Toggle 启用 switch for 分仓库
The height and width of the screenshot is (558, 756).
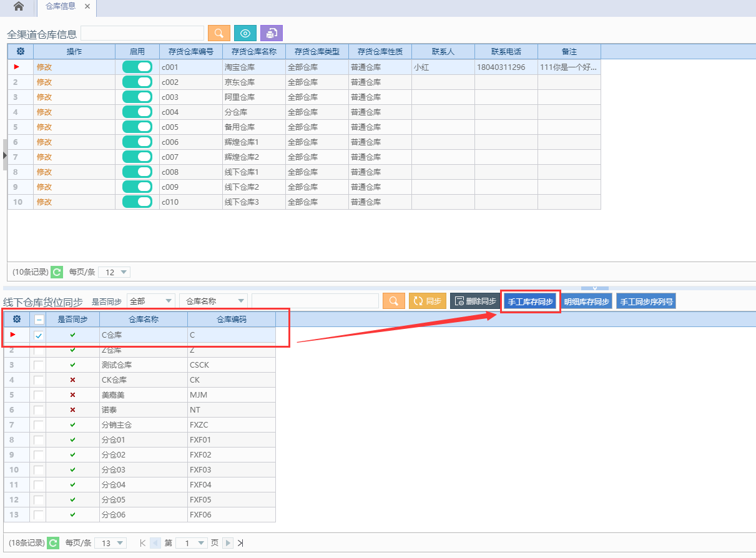tap(137, 112)
